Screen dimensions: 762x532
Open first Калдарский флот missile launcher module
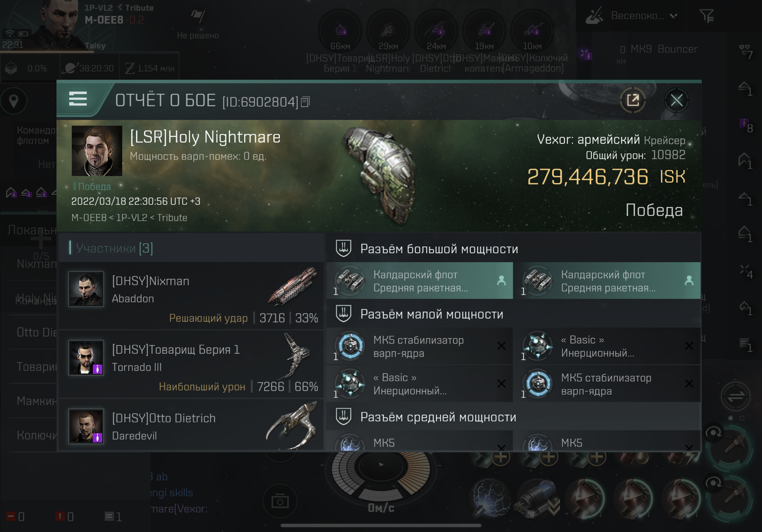pos(420,281)
